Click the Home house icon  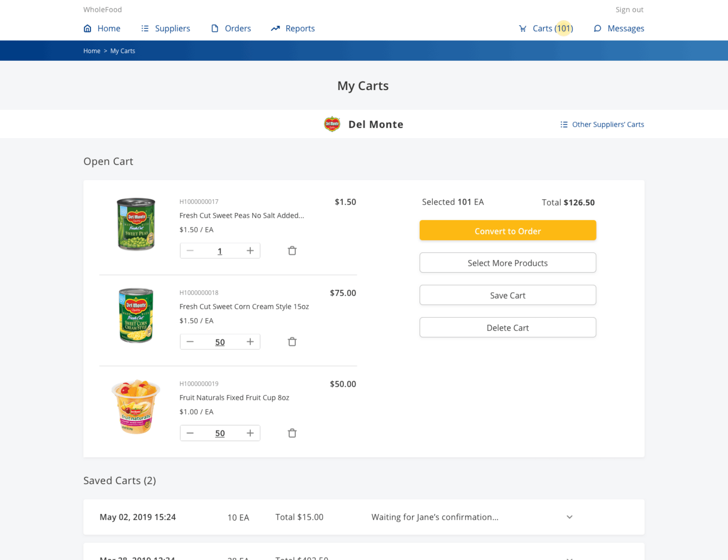click(87, 29)
